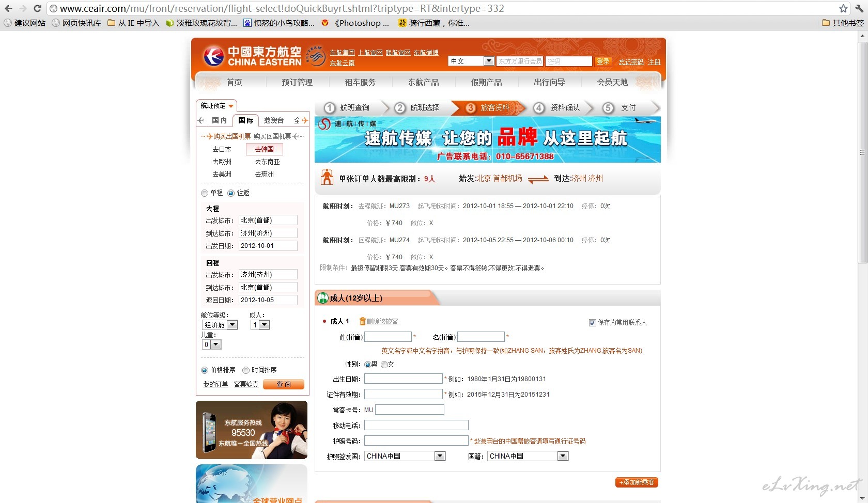This screenshot has height=503, width=868.
Task: Open 预订管理 in main navigation
Action: tap(297, 82)
